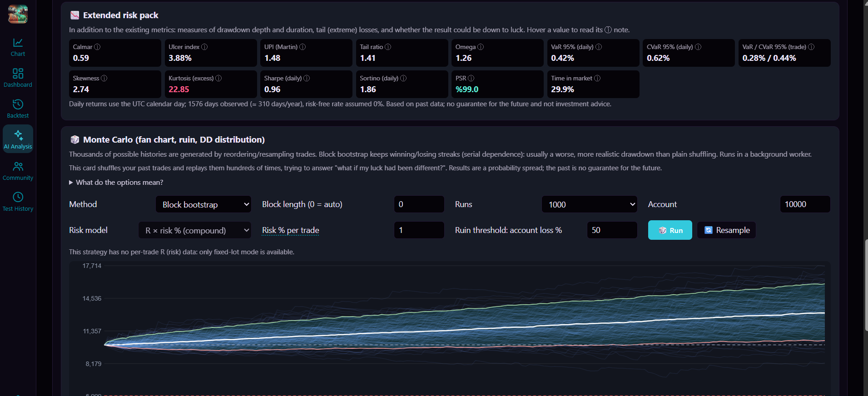The image size is (868, 396).
Task: Focus the Ruin threshold input field
Action: coord(612,230)
